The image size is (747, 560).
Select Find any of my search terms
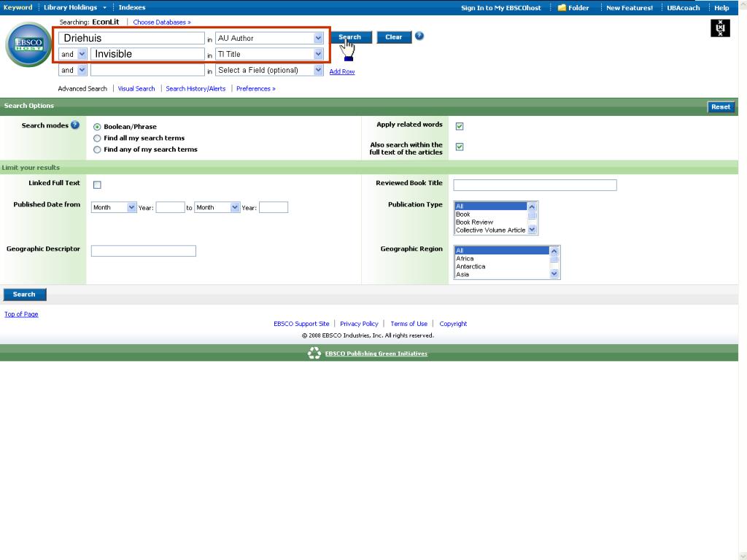(97, 149)
